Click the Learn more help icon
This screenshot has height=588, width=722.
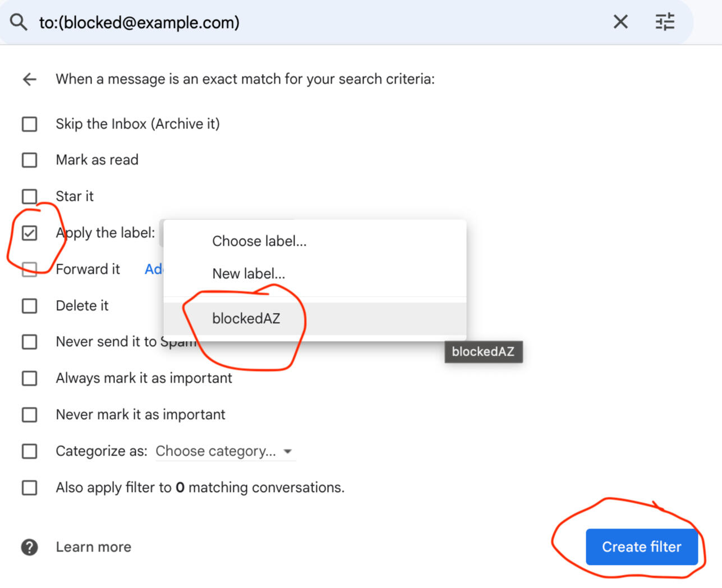[29, 547]
